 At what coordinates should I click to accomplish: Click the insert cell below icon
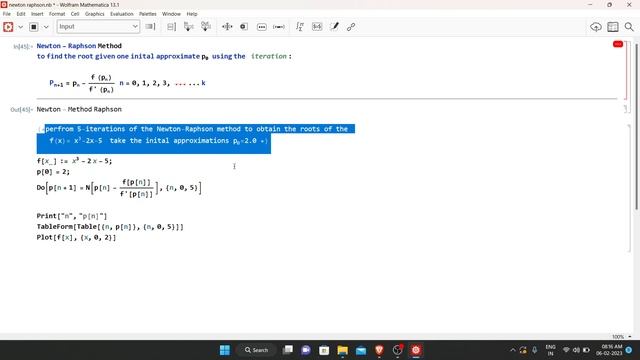[189, 27]
